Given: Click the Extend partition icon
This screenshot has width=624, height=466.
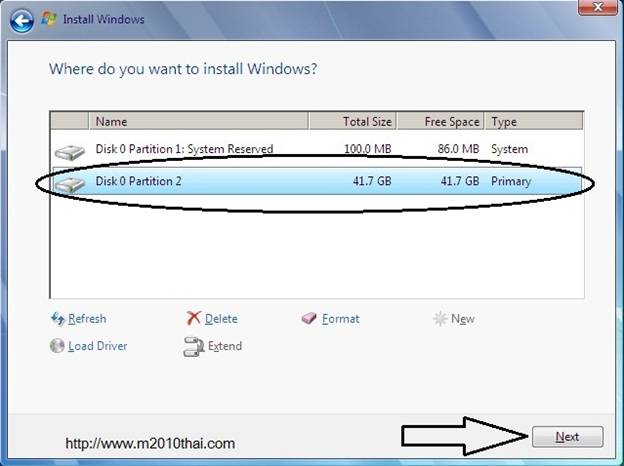Looking at the screenshot, I should pyautogui.click(x=194, y=347).
